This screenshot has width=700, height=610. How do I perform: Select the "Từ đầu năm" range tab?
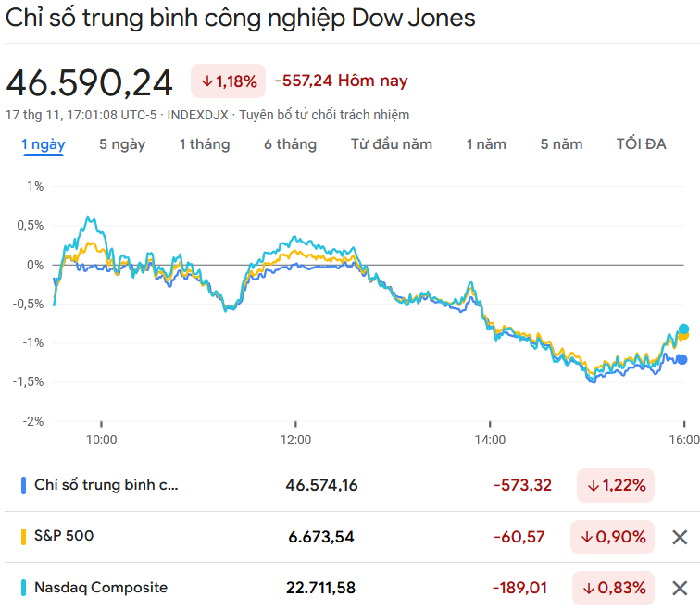[x=392, y=144]
